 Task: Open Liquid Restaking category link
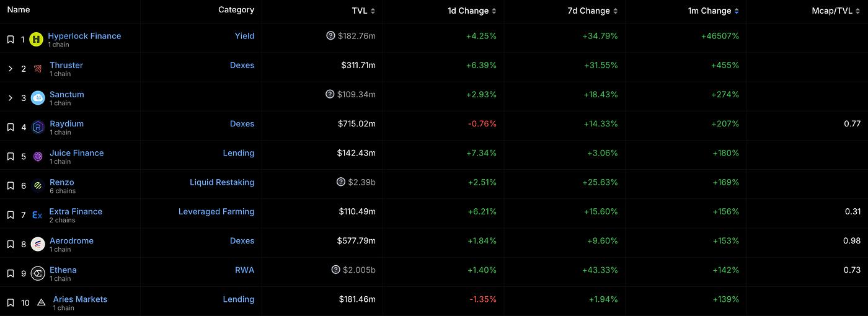pos(222,182)
